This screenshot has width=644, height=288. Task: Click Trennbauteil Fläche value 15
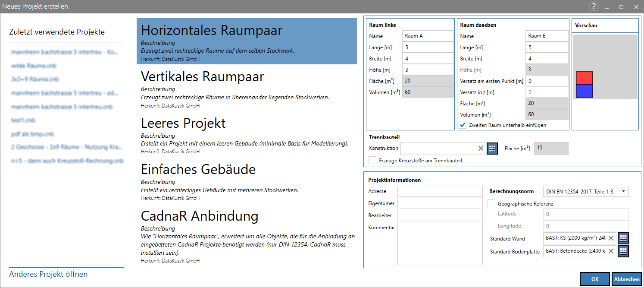point(551,148)
